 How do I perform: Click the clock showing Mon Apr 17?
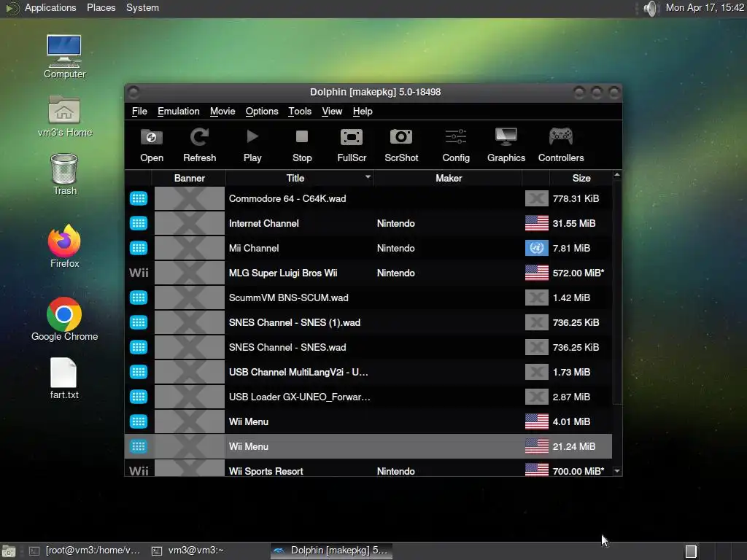[x=705, y=7]
